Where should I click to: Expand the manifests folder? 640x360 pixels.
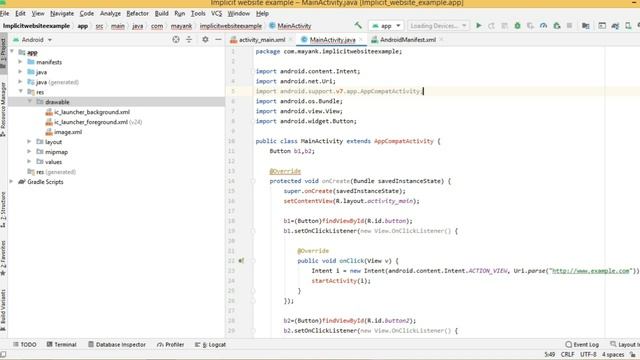tap(20, 62)
